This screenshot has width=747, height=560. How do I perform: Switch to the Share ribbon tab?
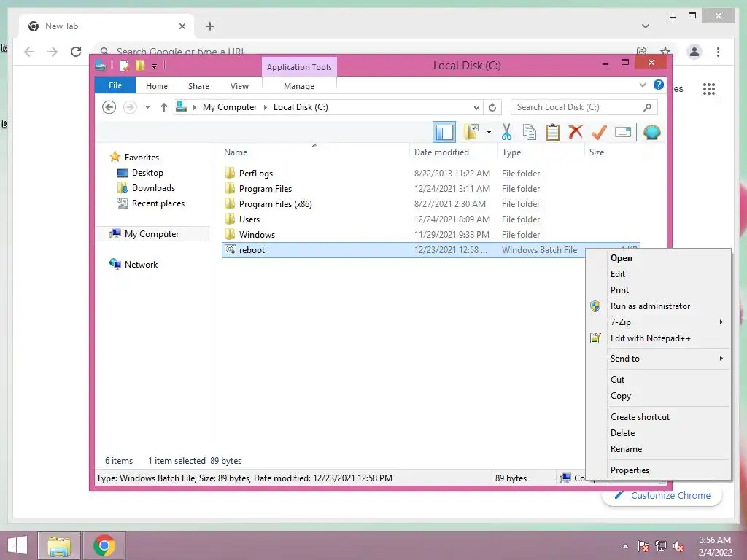point(198,86)
